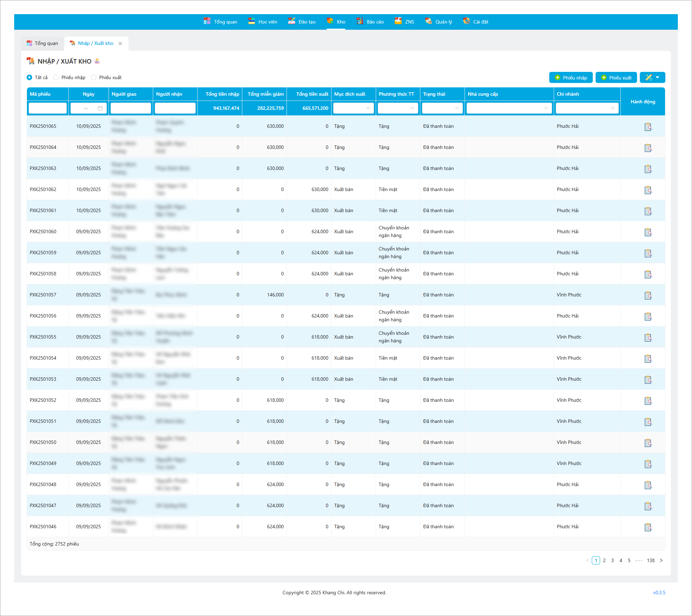The width and height of the screenshot is (692, 616).
Task: Click the ZNS icon in top menu
Action: click(x=398, y=21)
